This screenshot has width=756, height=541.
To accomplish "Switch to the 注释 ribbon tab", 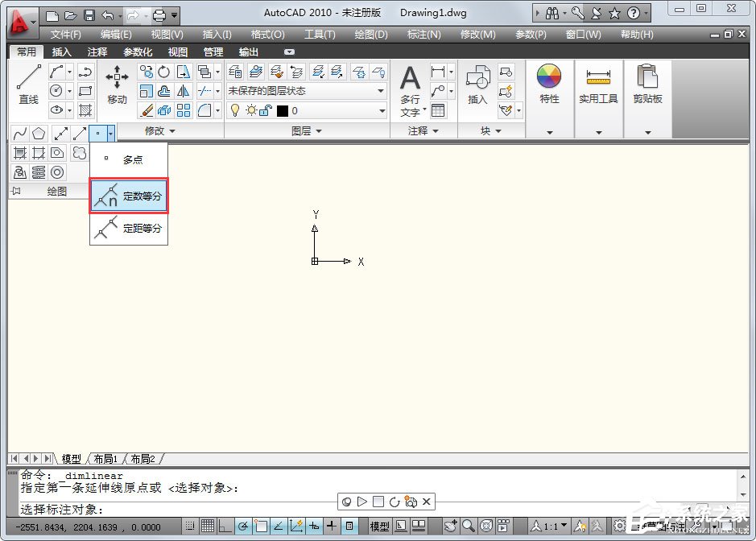I will coord(96,51).
